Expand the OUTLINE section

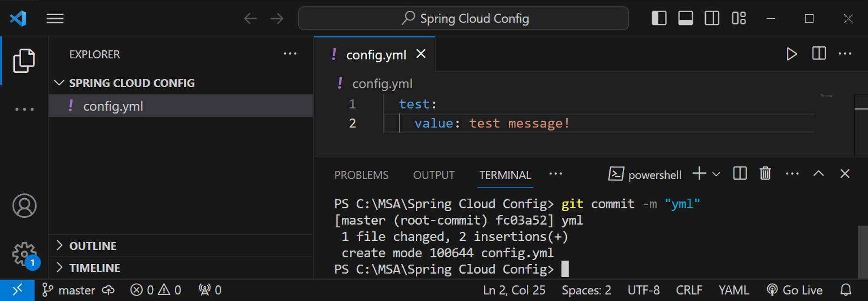(92, 246)
